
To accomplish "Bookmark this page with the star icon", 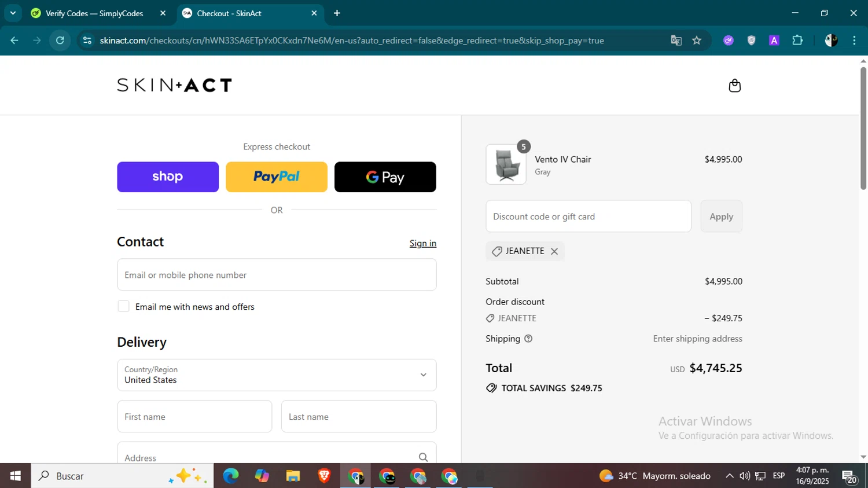I will [697, 41].
